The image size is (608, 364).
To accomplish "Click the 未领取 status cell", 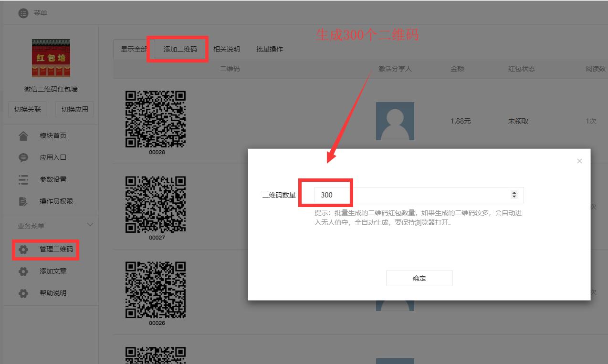I will point(518,121).
